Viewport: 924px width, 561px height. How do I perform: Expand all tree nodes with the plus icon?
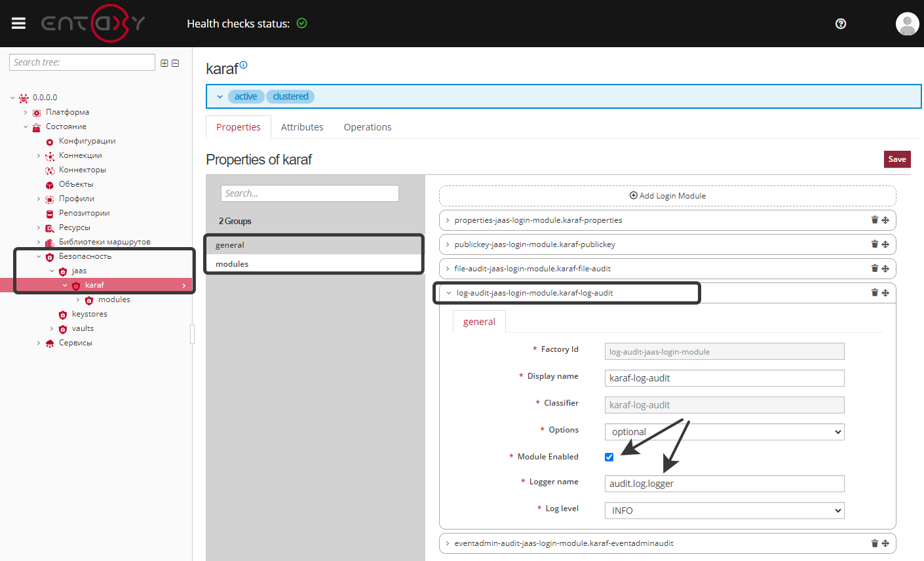[163, 62]
